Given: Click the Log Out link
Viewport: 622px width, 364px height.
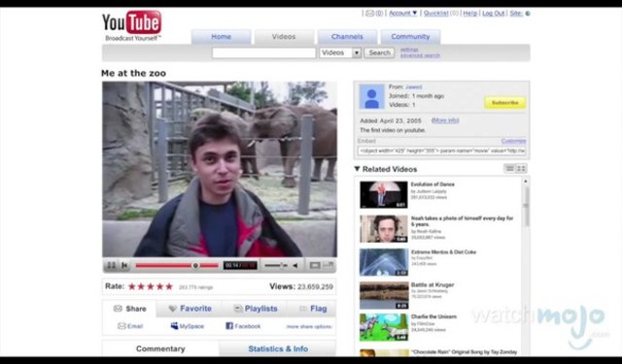Looking at the screenshot, I should coord(493,13).
